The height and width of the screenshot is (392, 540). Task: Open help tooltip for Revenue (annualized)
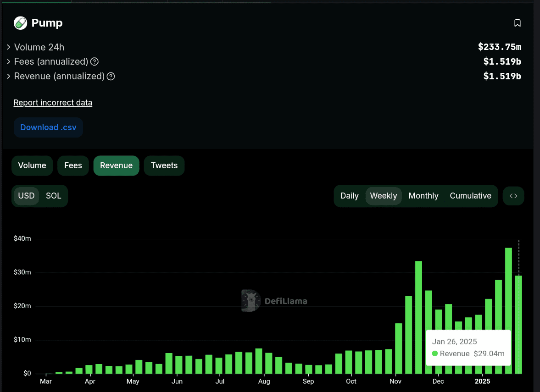point(111,77)
